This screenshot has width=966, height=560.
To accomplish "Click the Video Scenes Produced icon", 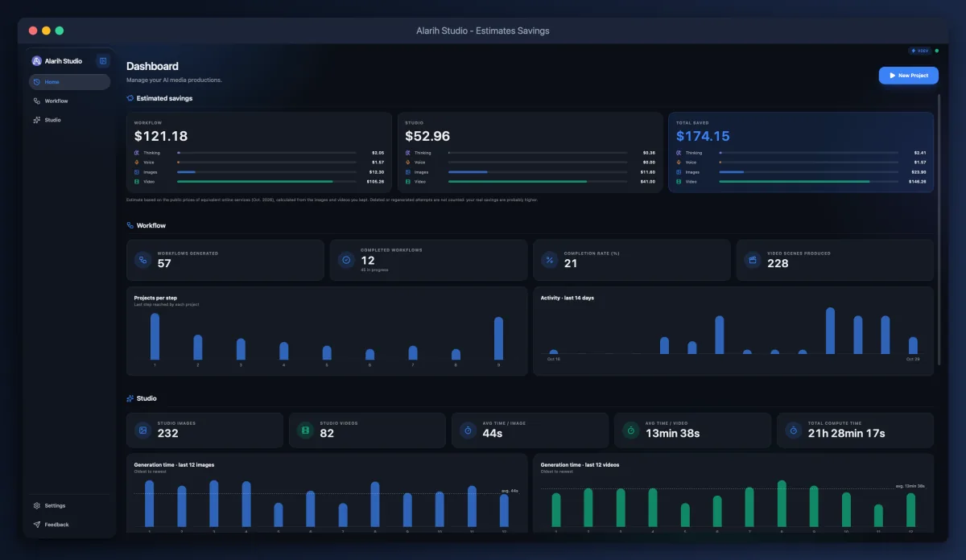I will (x=753, y=260).
